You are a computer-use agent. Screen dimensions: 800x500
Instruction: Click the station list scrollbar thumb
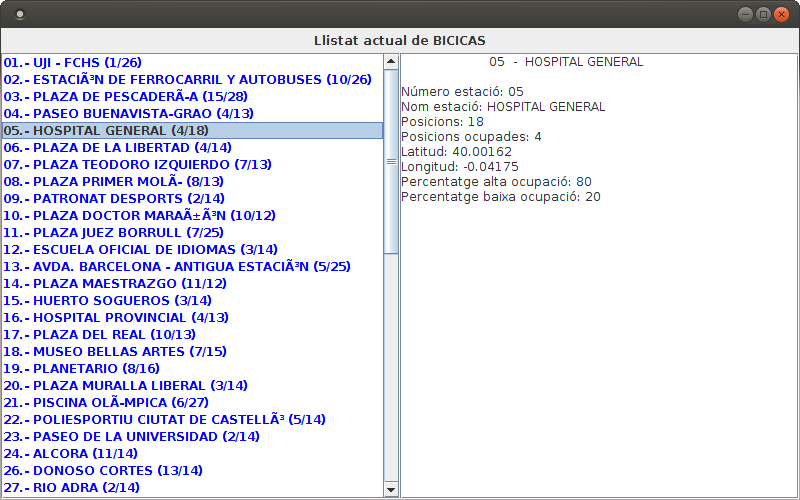tap(391, 160)
